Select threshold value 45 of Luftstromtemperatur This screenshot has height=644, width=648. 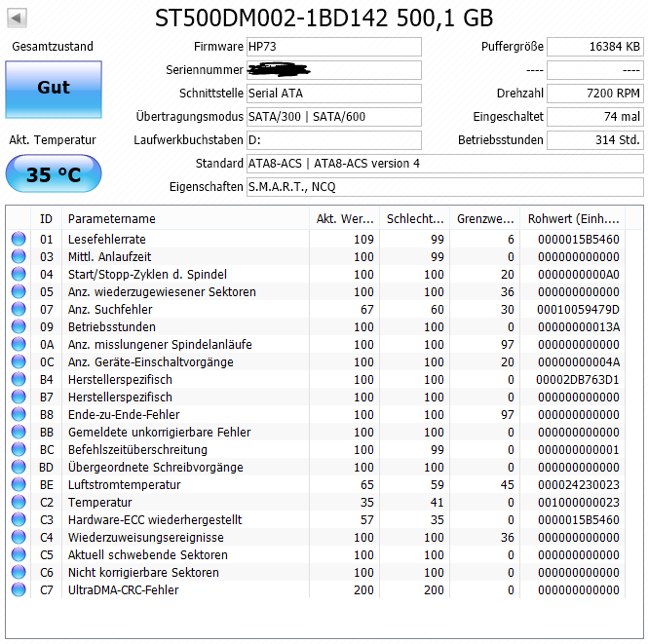[x=507, y=485]
